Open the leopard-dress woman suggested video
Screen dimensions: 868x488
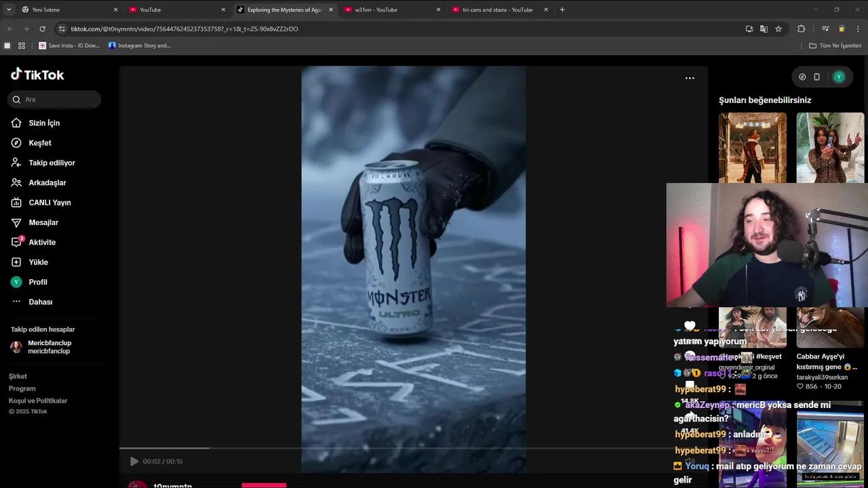tap(830, 148)
